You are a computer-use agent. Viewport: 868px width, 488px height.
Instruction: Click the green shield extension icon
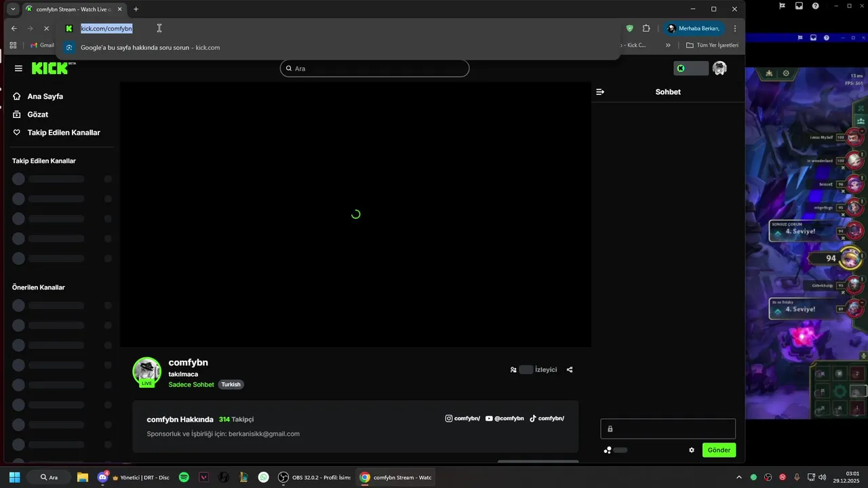(629, 28)
